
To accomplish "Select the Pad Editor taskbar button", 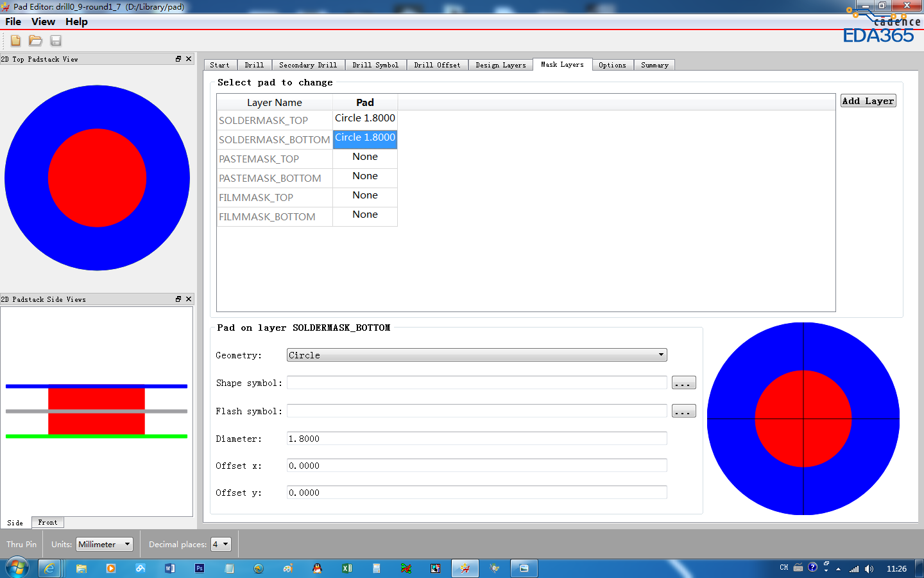I will [x=465, y=568].
